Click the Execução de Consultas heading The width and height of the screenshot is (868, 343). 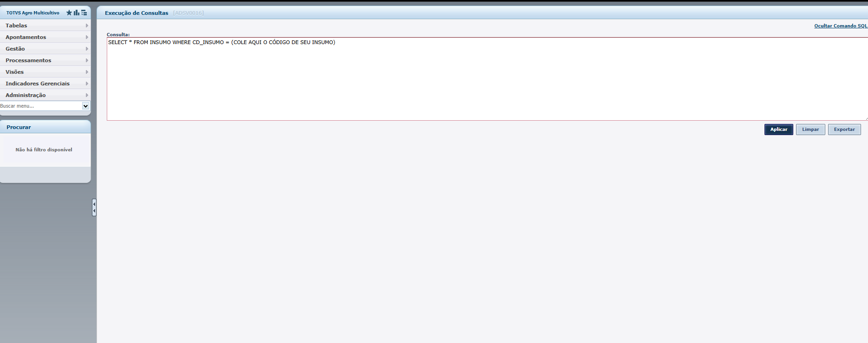[136, 13]
